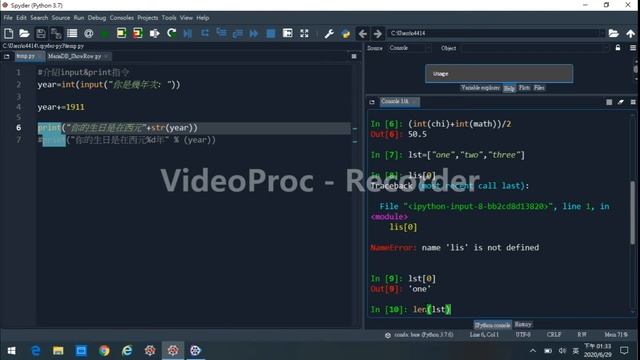Run the file with the green play icon
640x360 pixels.
[x=104, y=33]
